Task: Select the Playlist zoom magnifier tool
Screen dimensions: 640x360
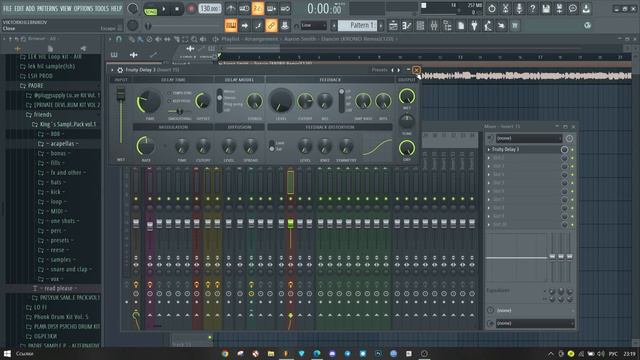Action: [x=194, y=39]
